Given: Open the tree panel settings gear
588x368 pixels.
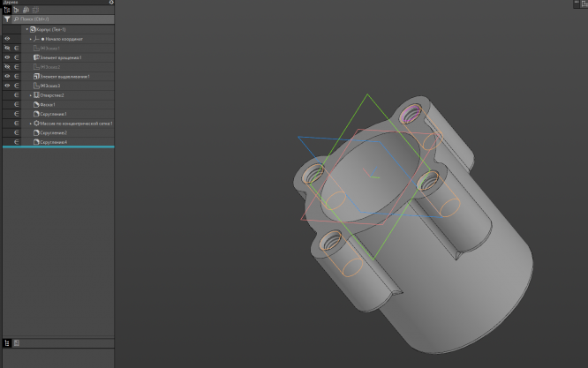Looking at the screenshot, I should pyautogui.click(x=110, y=3).
